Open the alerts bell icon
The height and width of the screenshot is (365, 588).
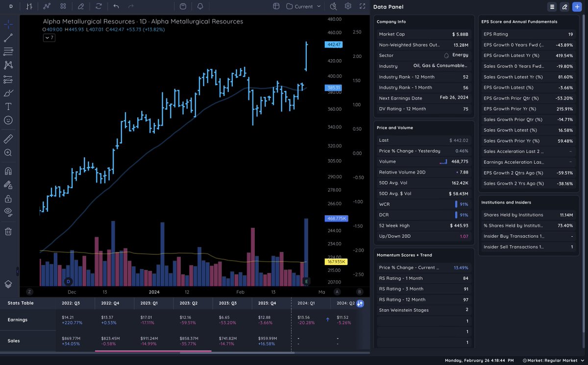(200, 6)
